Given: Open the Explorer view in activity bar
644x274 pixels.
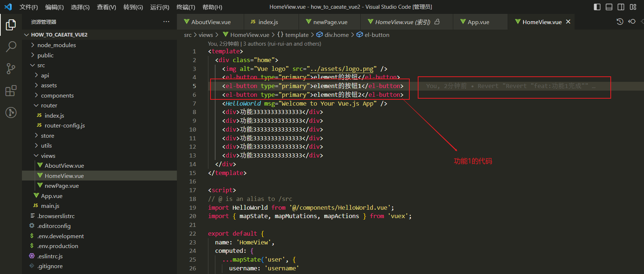Looking at the screenshot, I should [11, 25].
